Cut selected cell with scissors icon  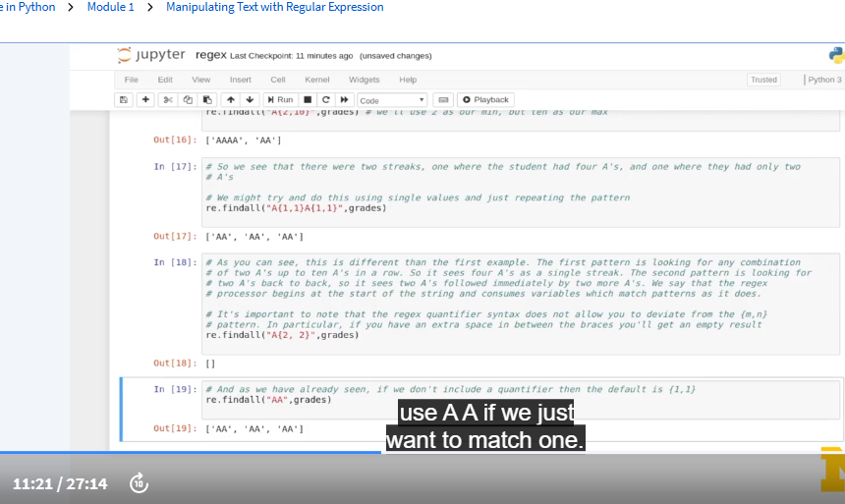tap(168, 100)
